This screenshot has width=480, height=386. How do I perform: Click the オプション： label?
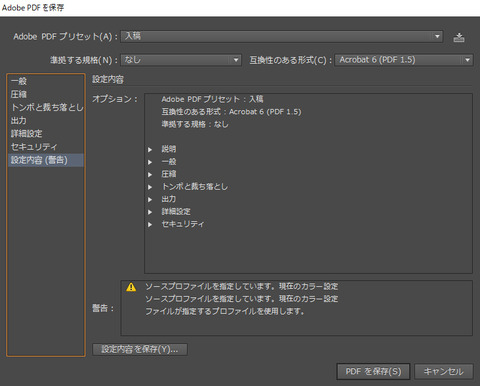[x=115, y=99]
